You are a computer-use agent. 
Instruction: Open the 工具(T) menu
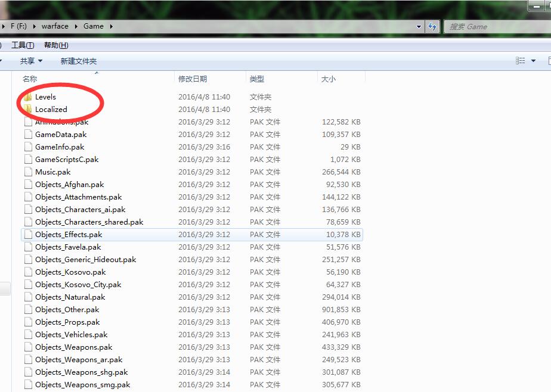pyautogui.click(x=23, y=45)
